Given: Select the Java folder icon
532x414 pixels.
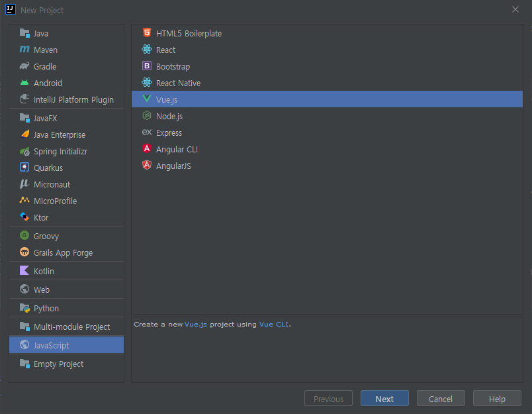Looking at the screenshot, I should click(x=24, y=33).
